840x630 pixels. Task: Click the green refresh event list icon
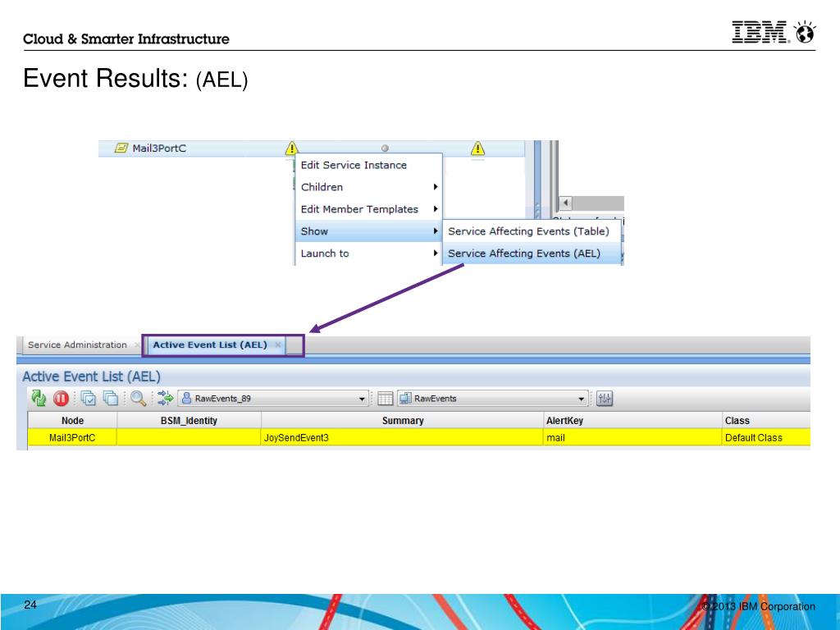(x=39, y=398)
